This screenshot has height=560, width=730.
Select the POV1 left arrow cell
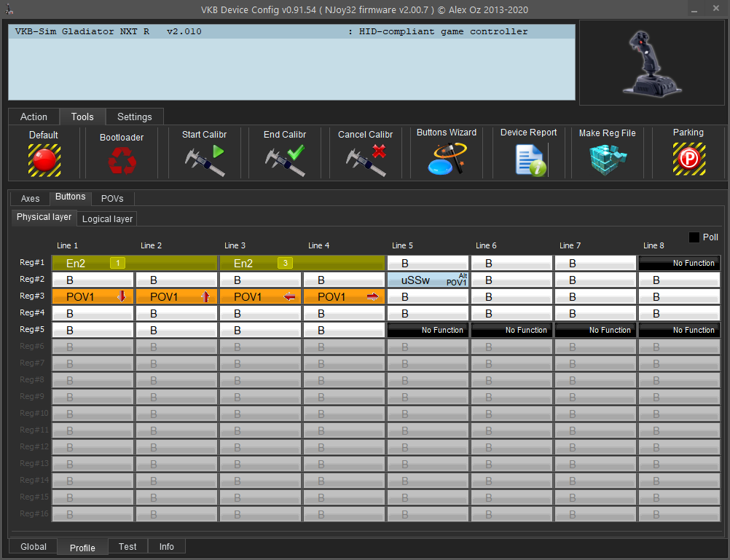[261, 296]
